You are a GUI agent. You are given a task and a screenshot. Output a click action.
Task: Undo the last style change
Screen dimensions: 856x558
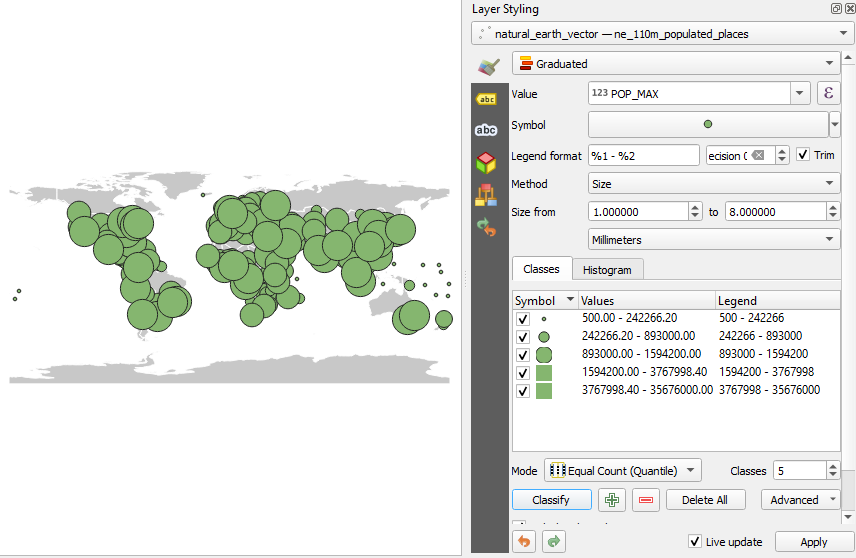[524, 541]
